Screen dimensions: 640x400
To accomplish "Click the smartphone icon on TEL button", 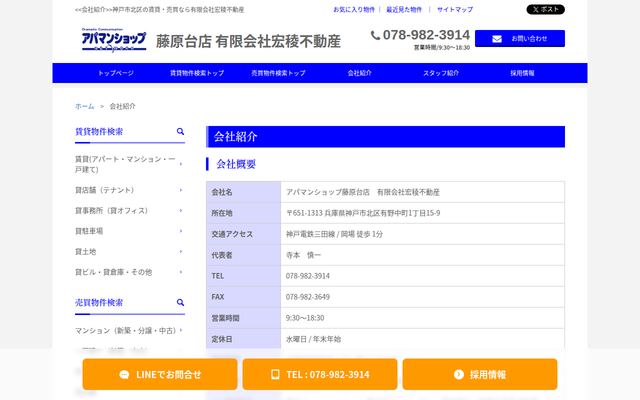I will (x=275, y=374).
